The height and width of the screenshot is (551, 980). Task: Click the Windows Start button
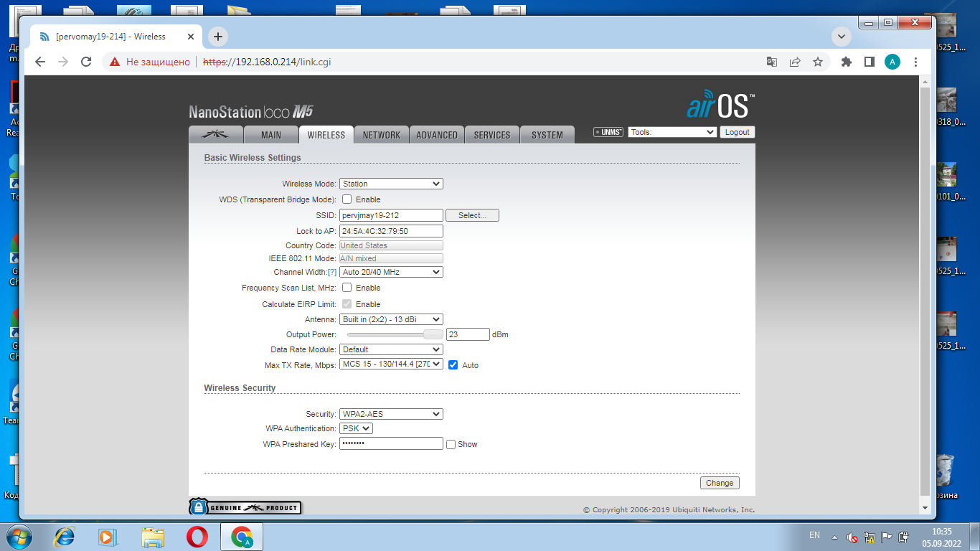[x=20, y=536]
